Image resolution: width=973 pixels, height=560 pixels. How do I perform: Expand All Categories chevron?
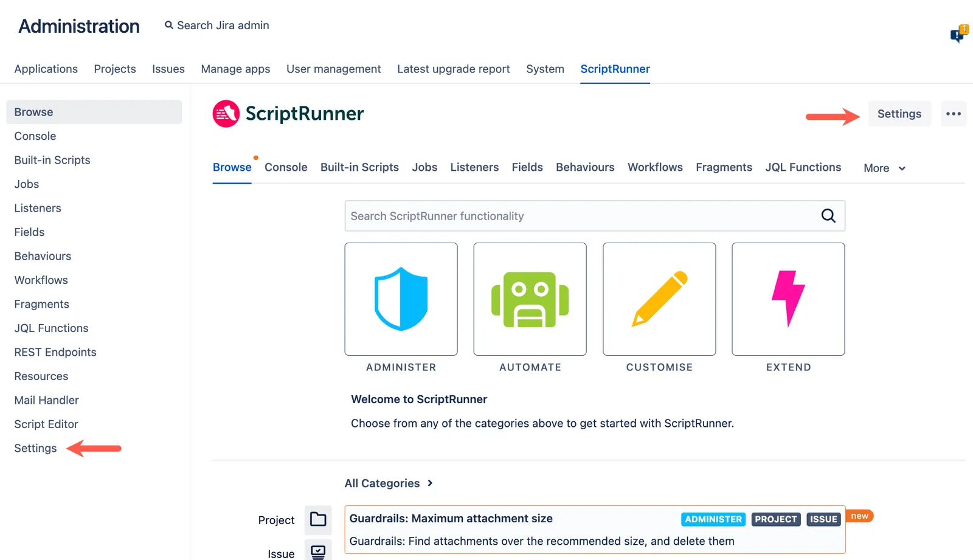pos(430,483)
